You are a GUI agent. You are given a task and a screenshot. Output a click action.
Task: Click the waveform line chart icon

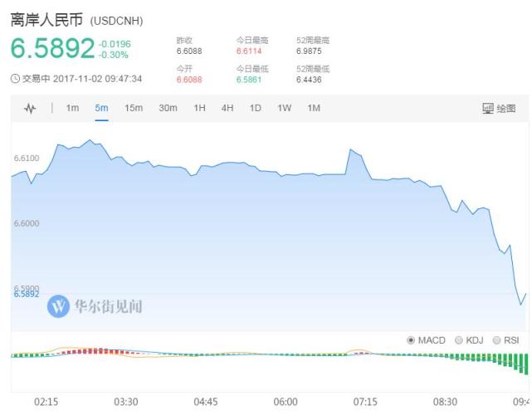[x=30, y=109]
